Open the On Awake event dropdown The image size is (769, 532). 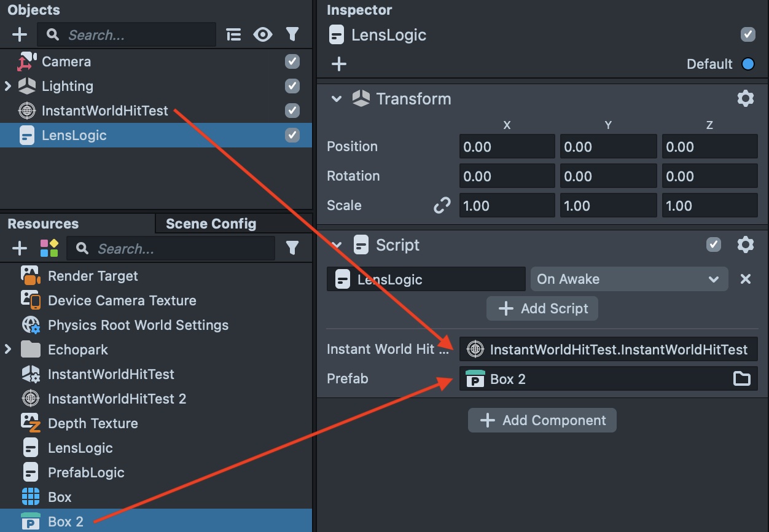pos(629,279)
